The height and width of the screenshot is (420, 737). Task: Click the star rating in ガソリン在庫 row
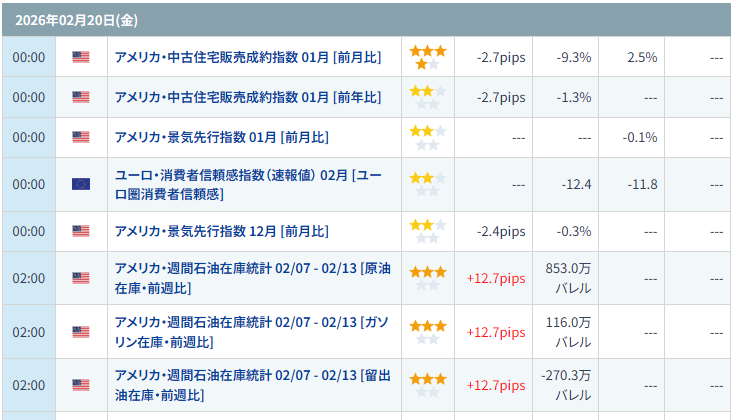[x=428, y=332]
